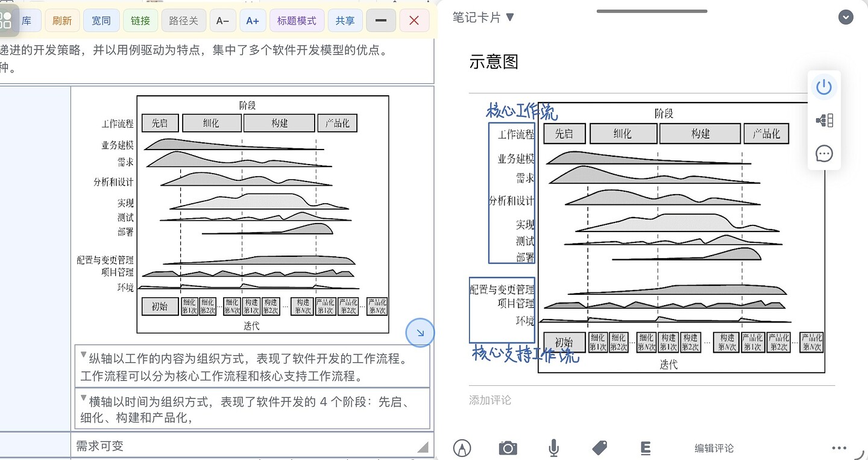Open the 库 library button

coord(27,20)
